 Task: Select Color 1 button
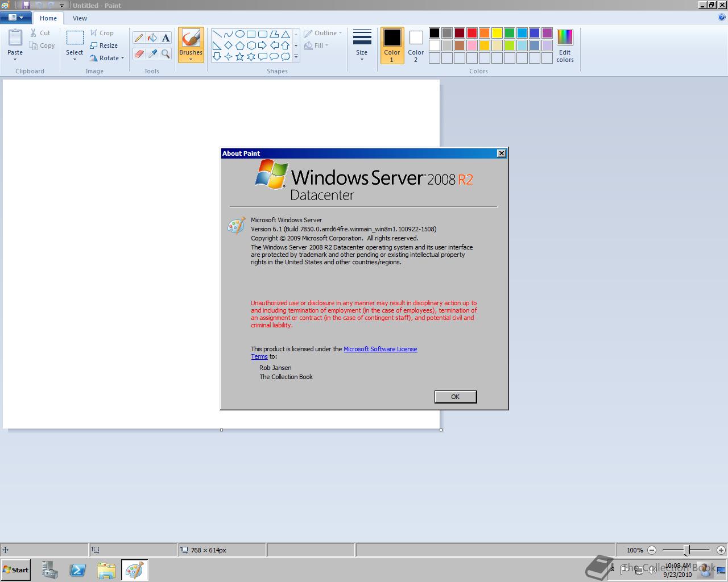tap(392, 45)
